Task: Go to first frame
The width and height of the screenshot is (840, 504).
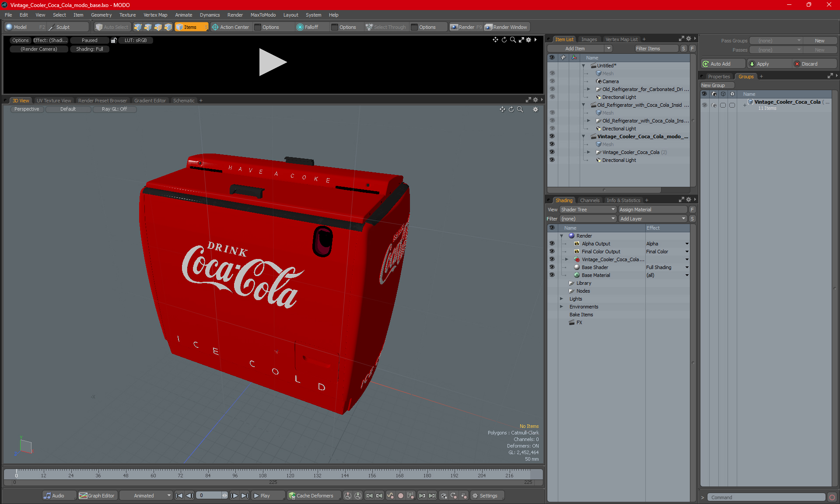Action: tap(179, 496)
